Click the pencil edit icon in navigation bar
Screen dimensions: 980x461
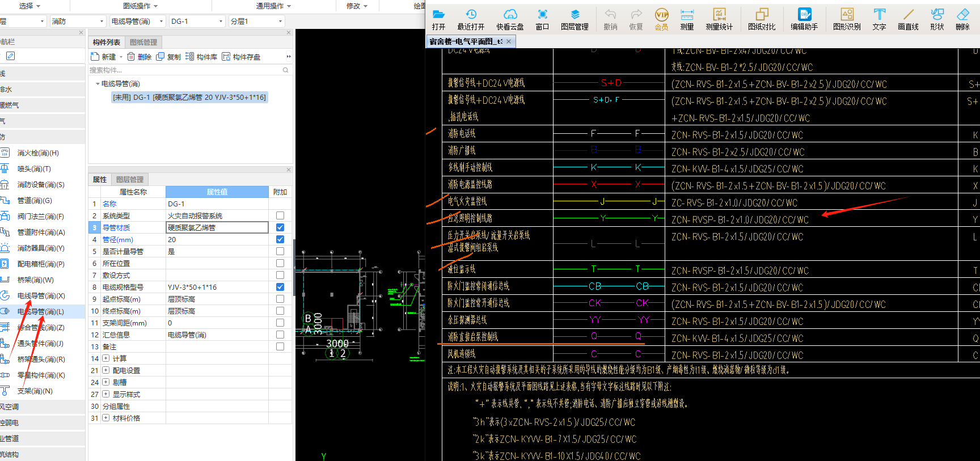10,56
